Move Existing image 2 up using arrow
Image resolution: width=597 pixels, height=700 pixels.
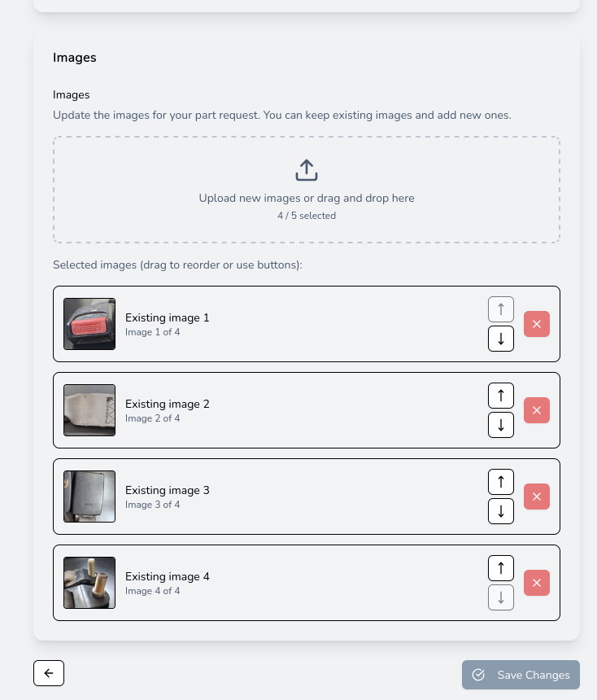click(x=501, y=396)
